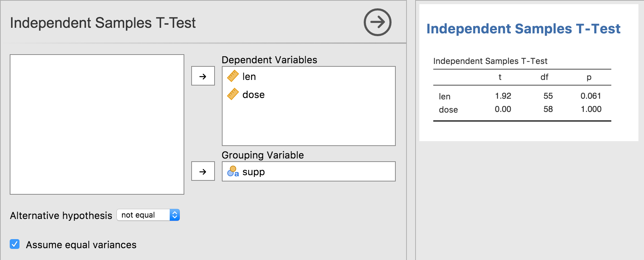
Task: Click the nominal type icon beside supp
Action: (x=233, y=171)
